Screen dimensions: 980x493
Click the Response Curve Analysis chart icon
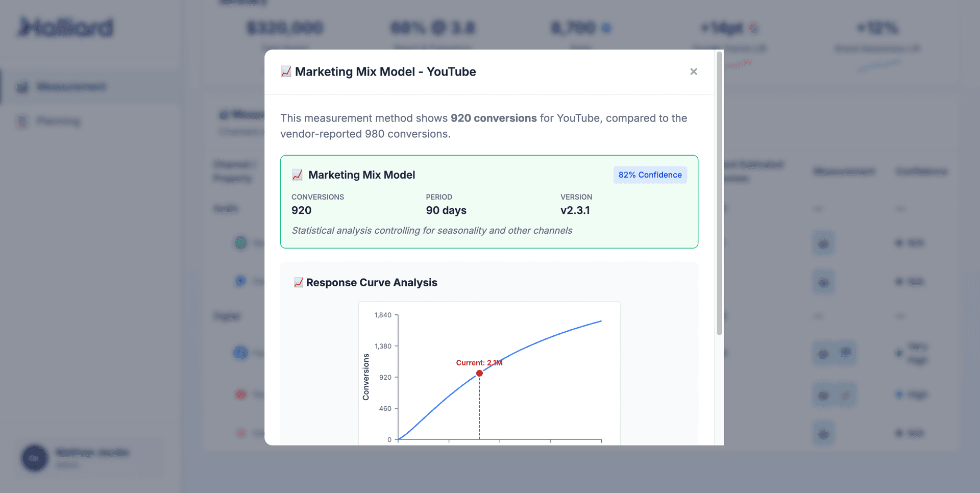(x=299, y=282)
